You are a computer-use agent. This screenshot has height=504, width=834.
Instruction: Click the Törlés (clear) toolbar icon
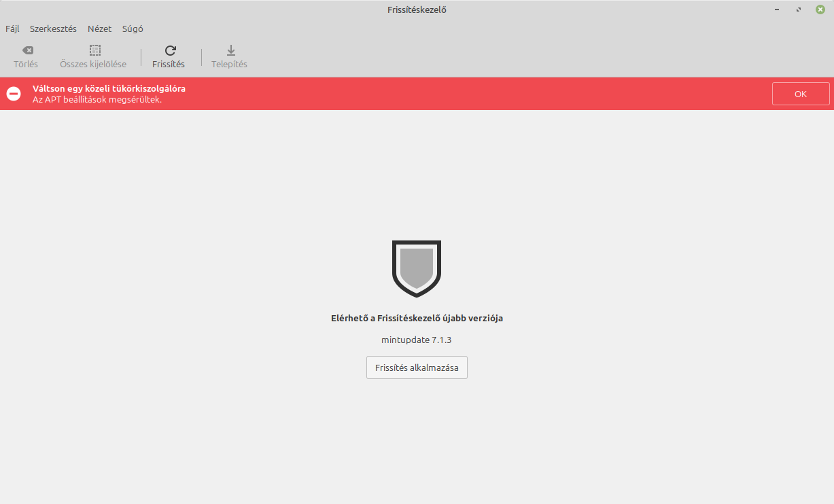(27, 50)
